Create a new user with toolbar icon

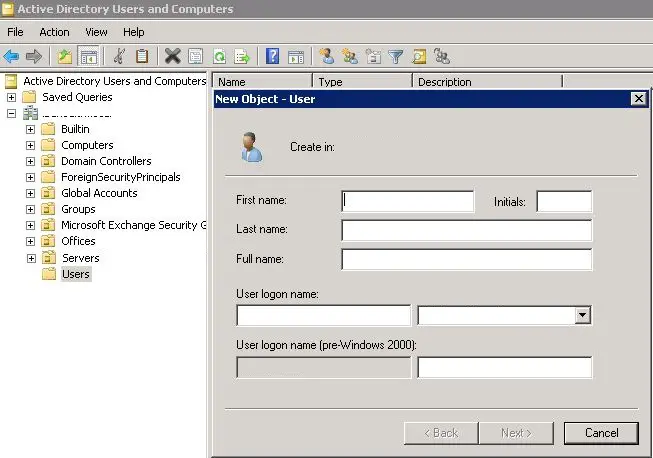[x=326, y=56]
